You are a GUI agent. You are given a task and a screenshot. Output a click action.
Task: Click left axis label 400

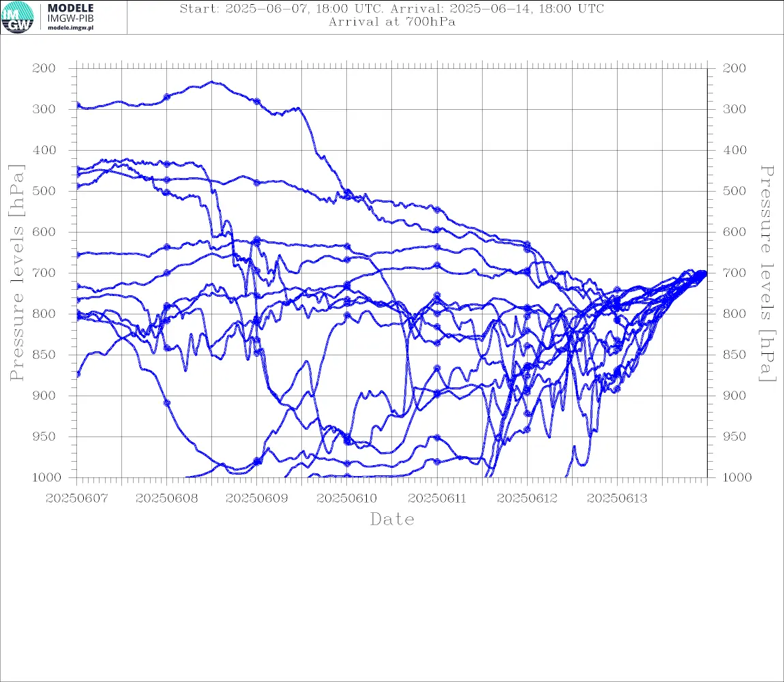coord(44,150)
